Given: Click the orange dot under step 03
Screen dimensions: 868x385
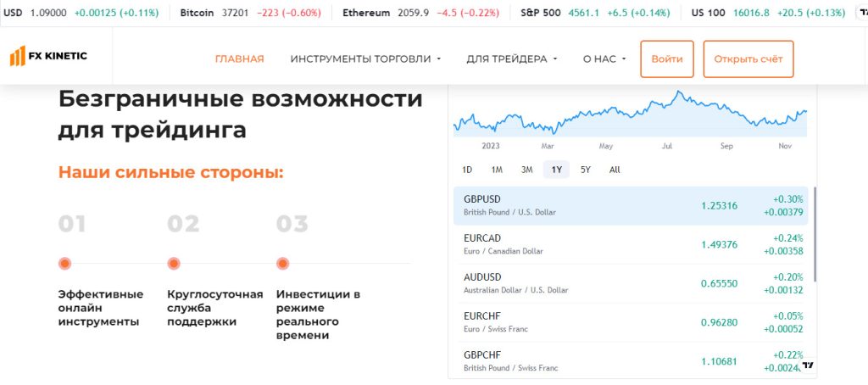Looking at the screenshot, I should pyautogui.click(x=283, y=264).
